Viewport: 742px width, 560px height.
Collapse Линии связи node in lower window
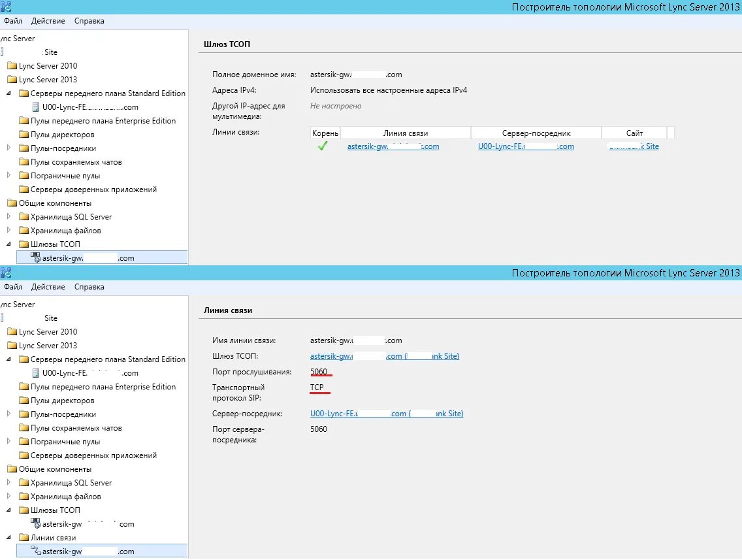8,538
